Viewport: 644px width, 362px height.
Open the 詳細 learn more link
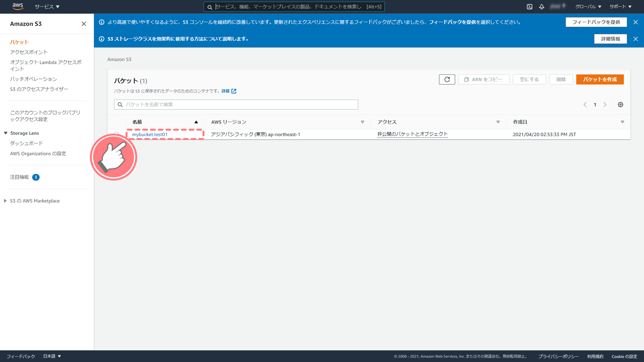point(225,91)
